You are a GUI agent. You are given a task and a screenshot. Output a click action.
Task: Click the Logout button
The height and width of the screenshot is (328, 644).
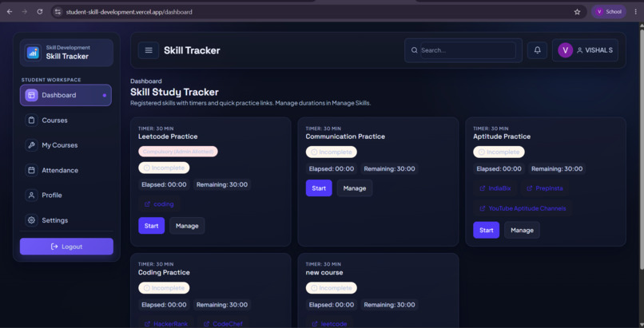click(x=66, y=247)
